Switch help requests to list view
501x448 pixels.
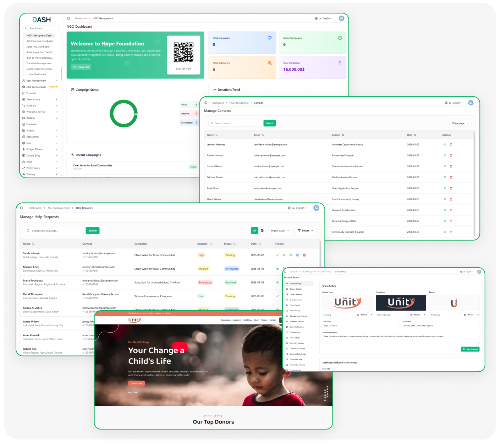tap(255, 231)
